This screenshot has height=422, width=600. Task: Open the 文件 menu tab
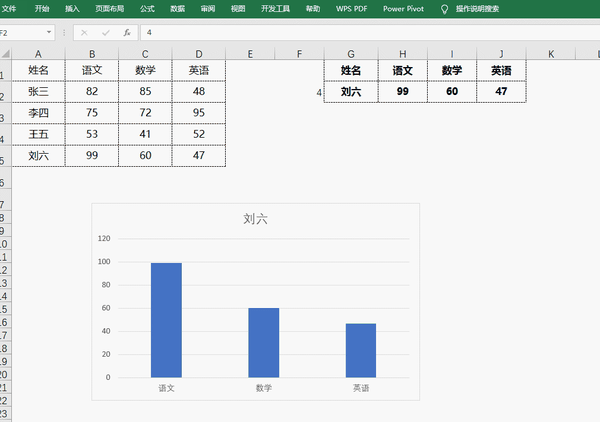point(8,8)
